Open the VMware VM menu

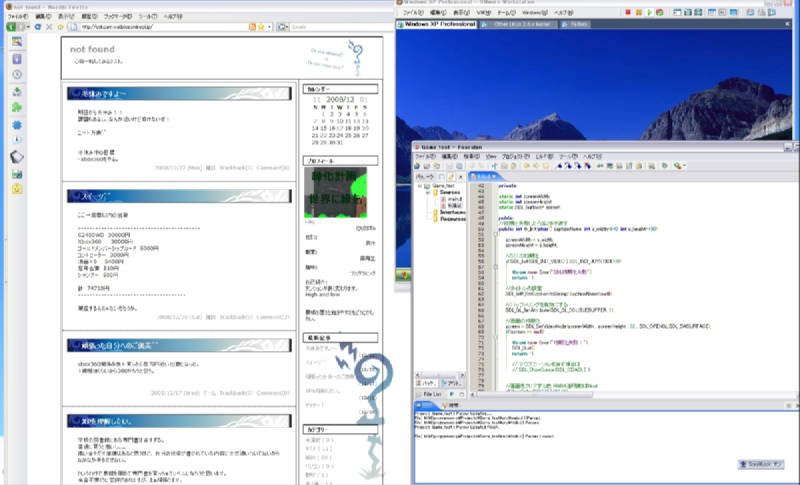[483, 13]
